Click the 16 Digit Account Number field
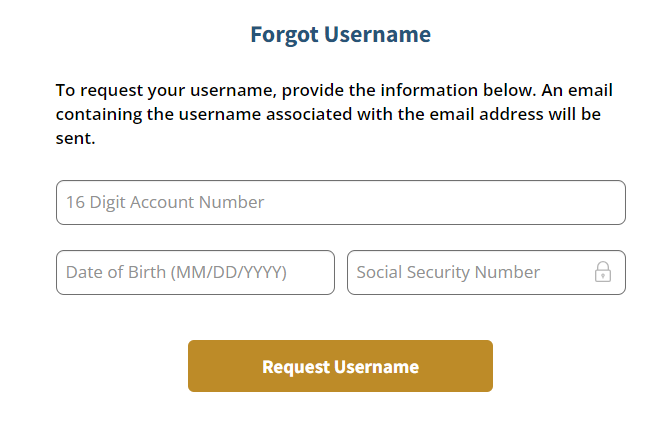668x425 pixels. click(340, 202)
